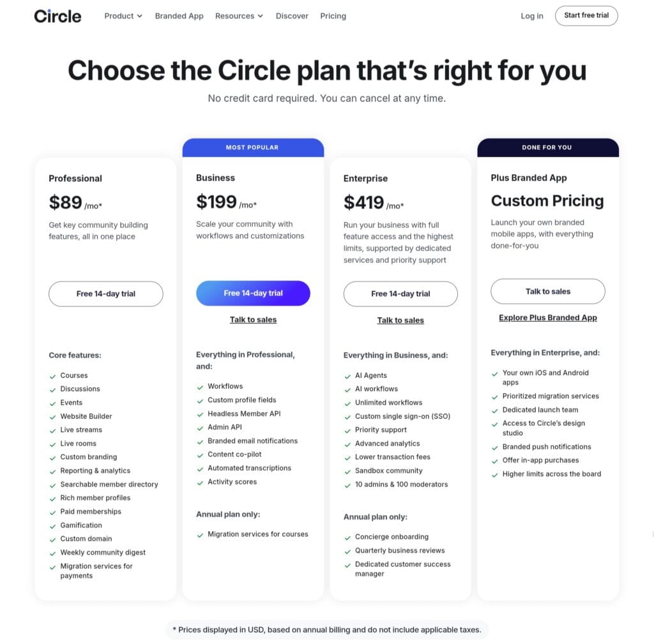This screenshot has width=654, height=644.
Task: Click the checkmark next to AI Agents
Action: pos(347,375)
